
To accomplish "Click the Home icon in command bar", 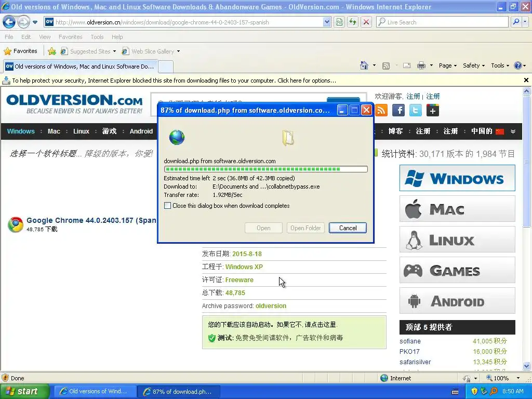I will point(364,65).
